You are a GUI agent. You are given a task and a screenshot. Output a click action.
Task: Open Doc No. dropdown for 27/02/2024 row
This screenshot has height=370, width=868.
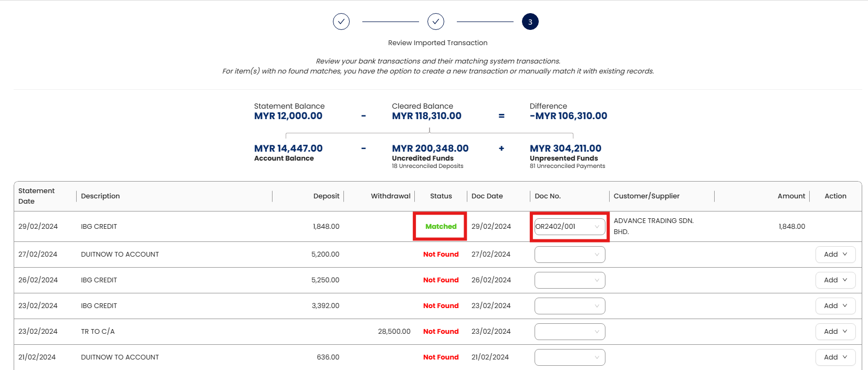(x=570, y=255)
